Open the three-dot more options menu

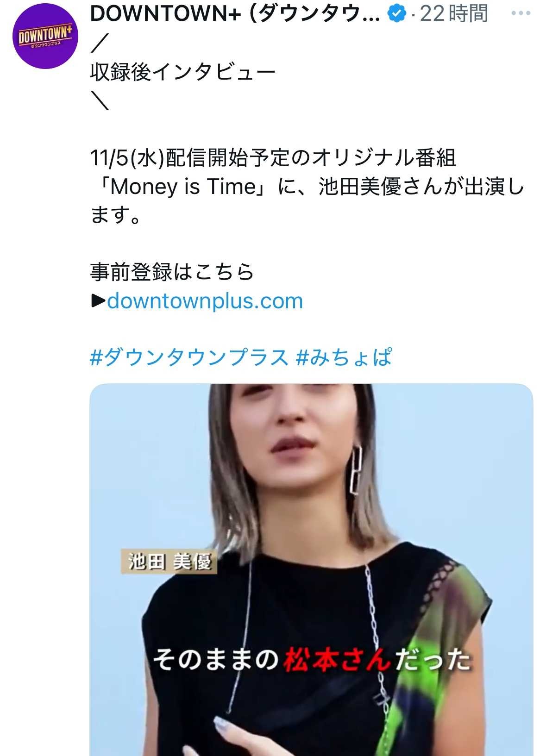521,13
